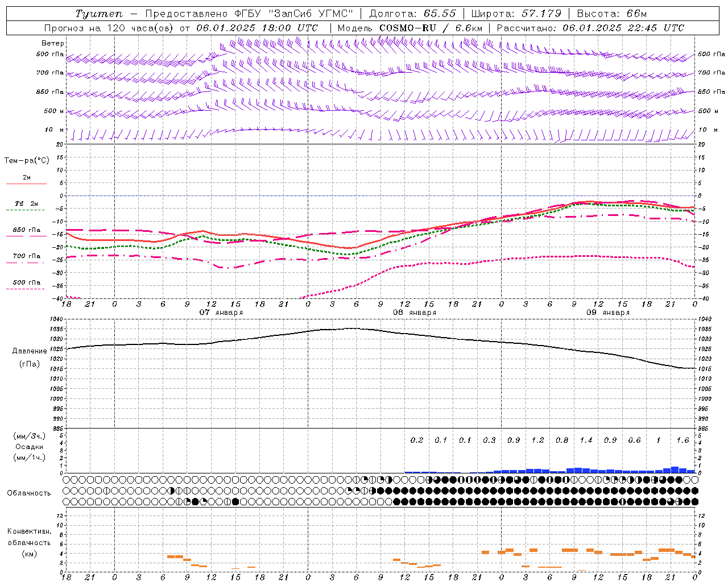Click the Модель COSMO-RU / 6.6км label
The width and height of the screenshot is (728, 582).
pos(409,28)
